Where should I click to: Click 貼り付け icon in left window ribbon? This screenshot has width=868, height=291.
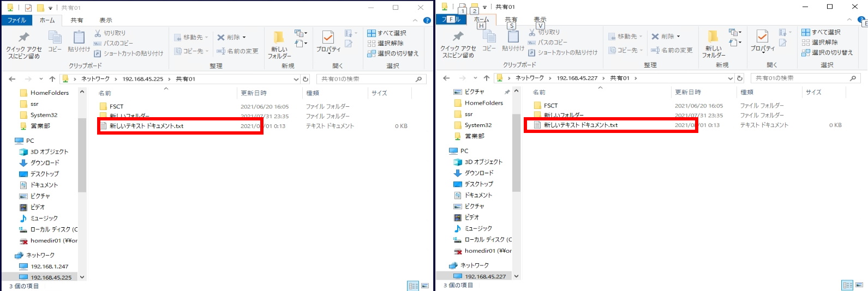[x=79, y=42]
